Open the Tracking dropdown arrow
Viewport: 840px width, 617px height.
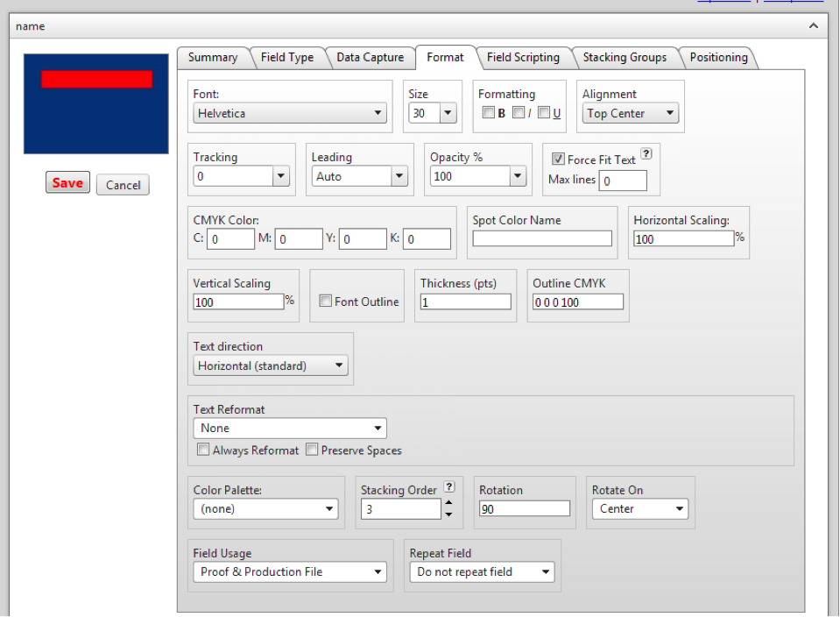pyautogui.click(x=281, y=176)
